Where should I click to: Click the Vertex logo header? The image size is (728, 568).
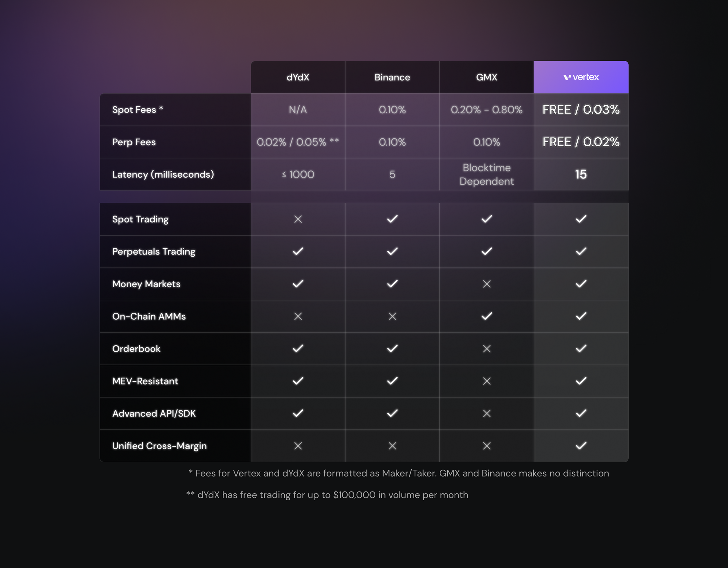coord(581,77)
